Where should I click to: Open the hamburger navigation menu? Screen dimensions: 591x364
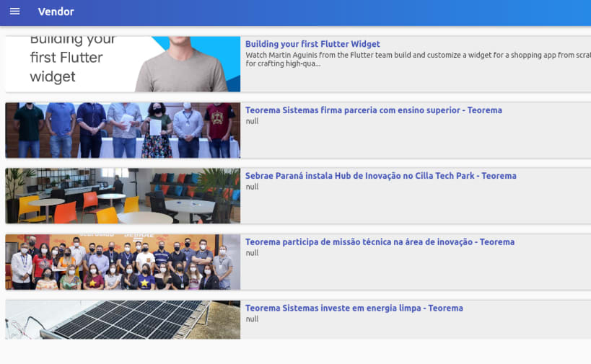[14, 12]
